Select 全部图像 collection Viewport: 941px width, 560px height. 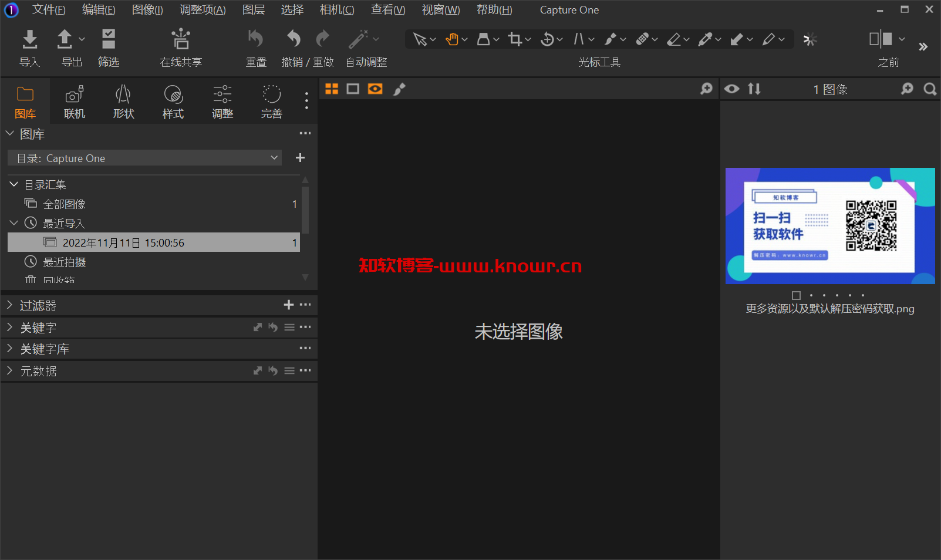[154, 204]
